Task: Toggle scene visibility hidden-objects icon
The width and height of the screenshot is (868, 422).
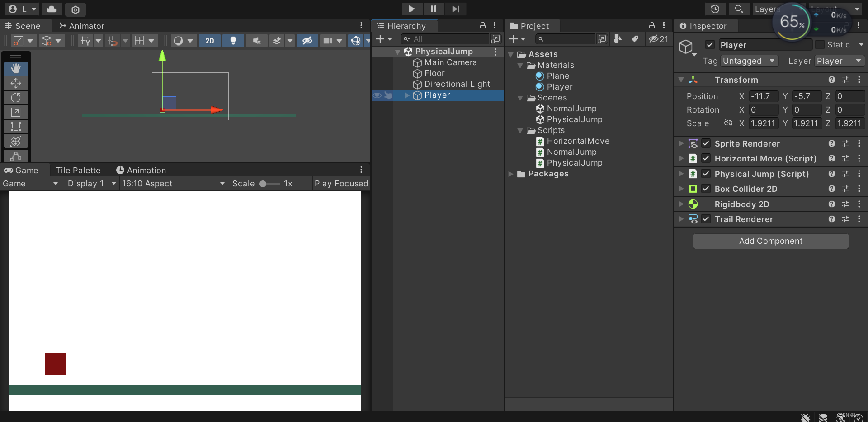Action: click(307, 41)
